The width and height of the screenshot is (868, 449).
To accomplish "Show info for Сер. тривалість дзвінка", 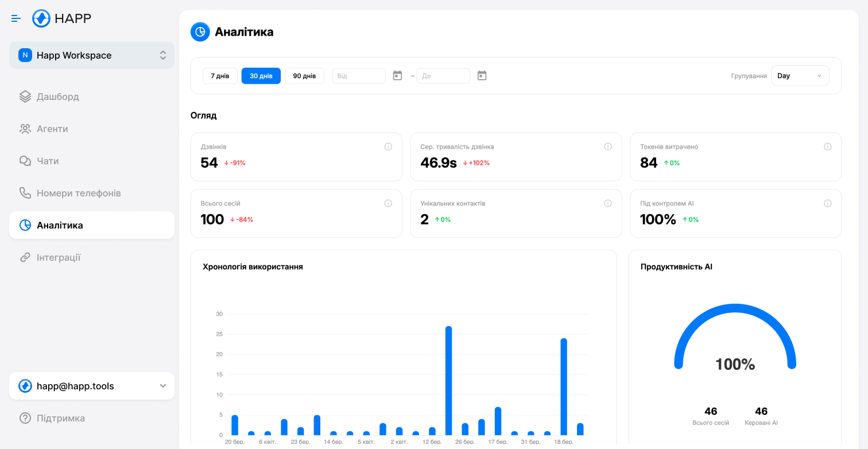I will pos(608,147).
